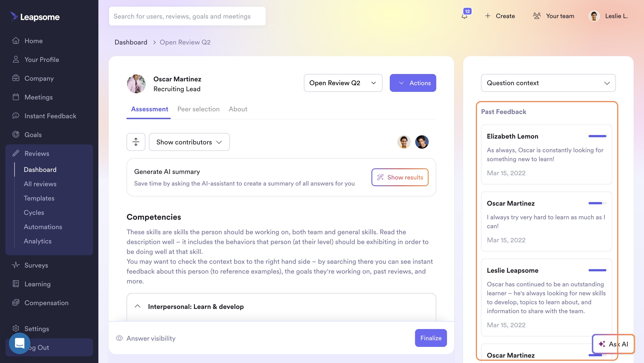Open the Actions dropdown button

(x=413, y=83)
